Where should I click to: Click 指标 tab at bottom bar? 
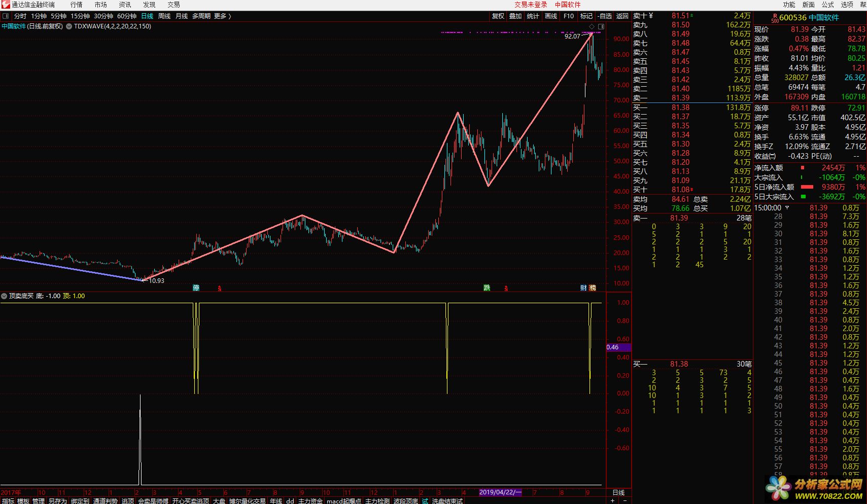(8, 501)
